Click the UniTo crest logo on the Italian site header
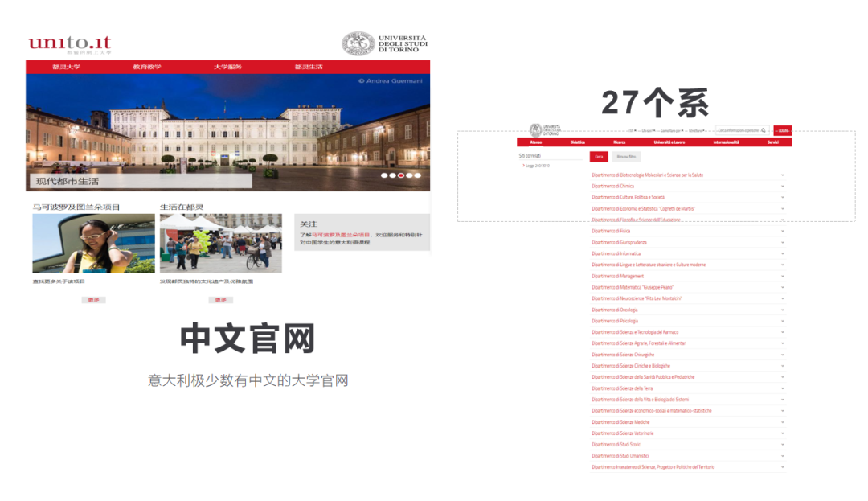The width and height of the screenshot is (868, 501). tap(536, 129)
